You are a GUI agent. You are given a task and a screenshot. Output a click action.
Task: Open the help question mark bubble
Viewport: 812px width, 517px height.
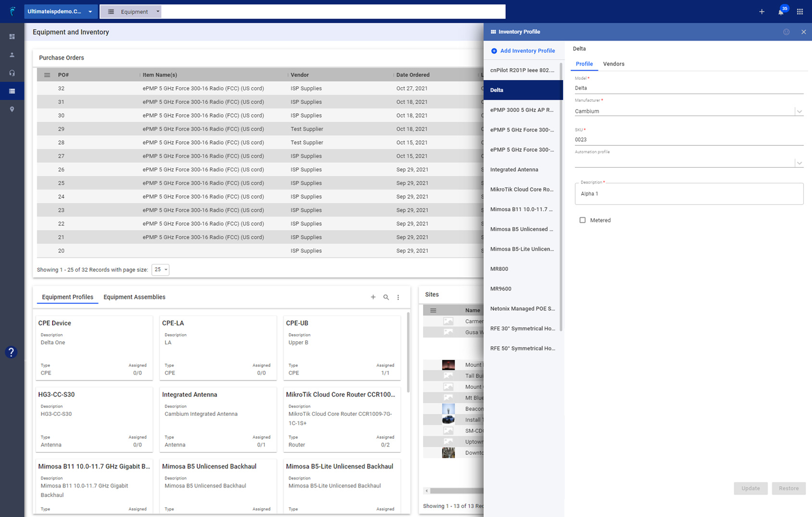click(x=11, y=352)
